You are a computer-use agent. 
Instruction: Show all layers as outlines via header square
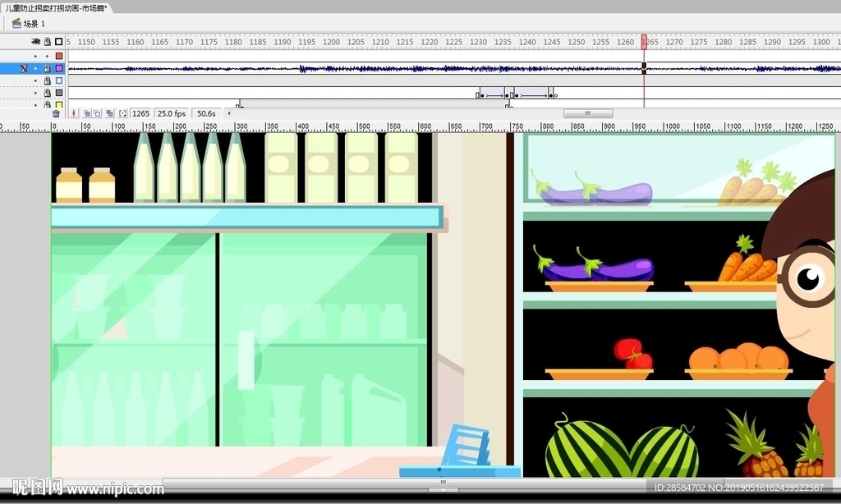tap(58, 42)
